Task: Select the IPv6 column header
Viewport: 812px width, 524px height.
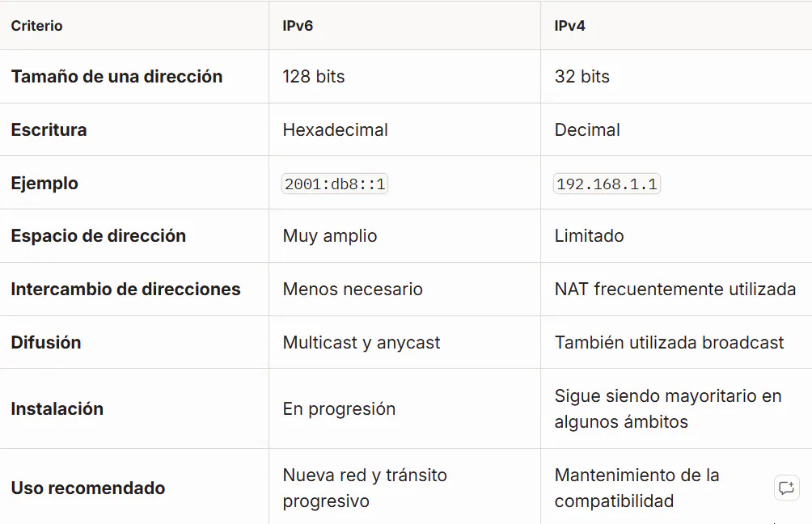Action: coord(298,26)
